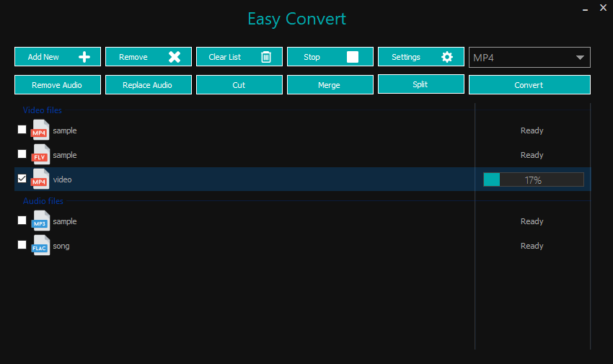Click the Audio files group header
Image resolution: width=613 pixels, height=364 pixels.
(x=43, y=201)
